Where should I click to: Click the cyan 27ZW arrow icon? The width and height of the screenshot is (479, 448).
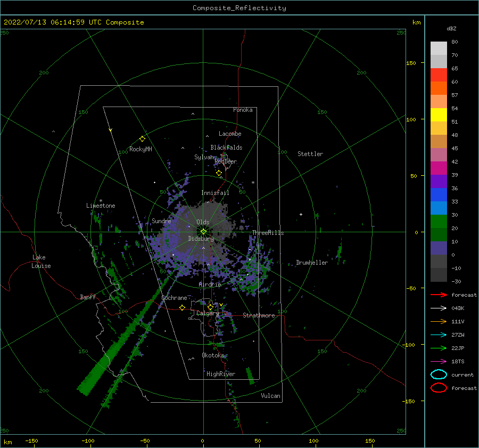(439, 335)
